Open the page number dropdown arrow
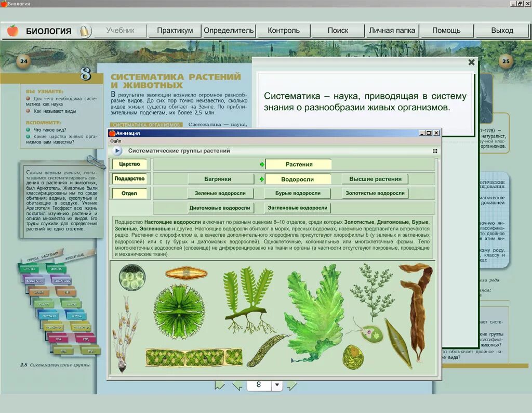This screenshot has height=413, width=532. [x=277, y=385]
